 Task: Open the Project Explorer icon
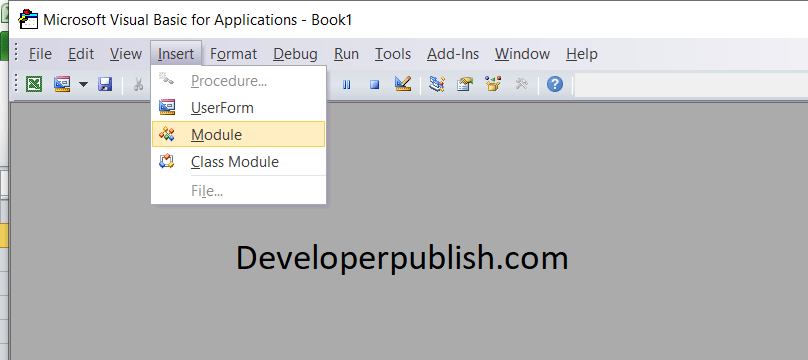coord(437,84)
